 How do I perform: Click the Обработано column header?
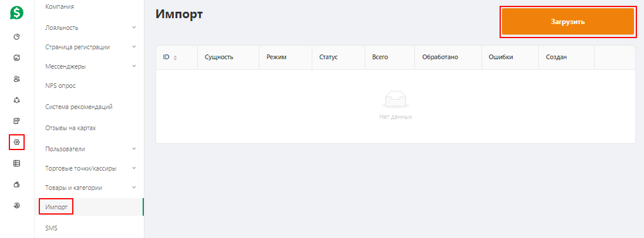tap(440, 57)
